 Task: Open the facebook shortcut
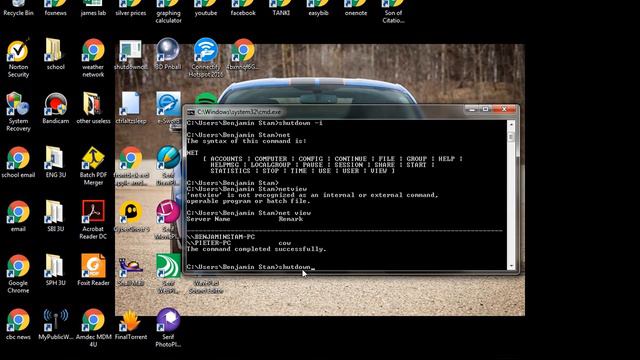(x=243, y=8)
